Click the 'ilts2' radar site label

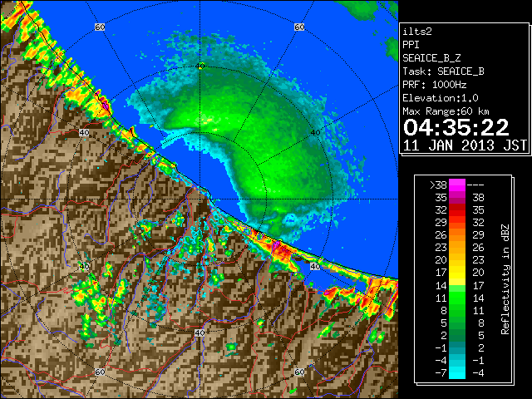click(417, 32)
